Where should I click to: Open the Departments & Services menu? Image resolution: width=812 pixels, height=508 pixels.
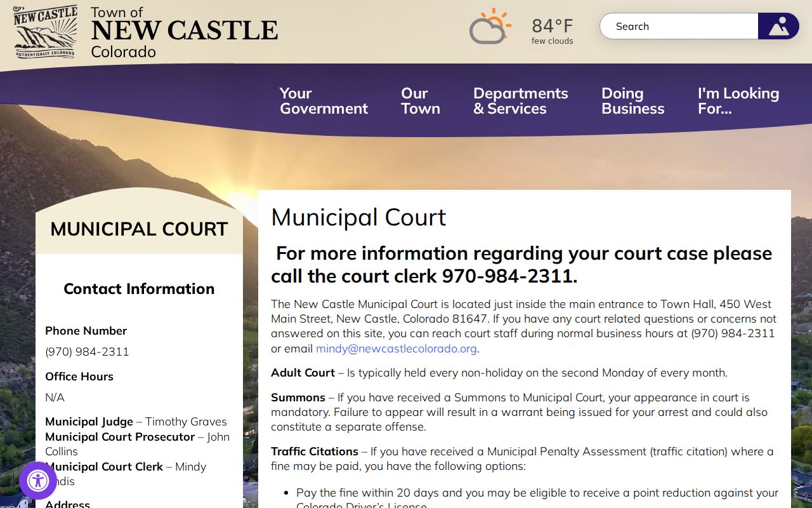tap(521, 101)
